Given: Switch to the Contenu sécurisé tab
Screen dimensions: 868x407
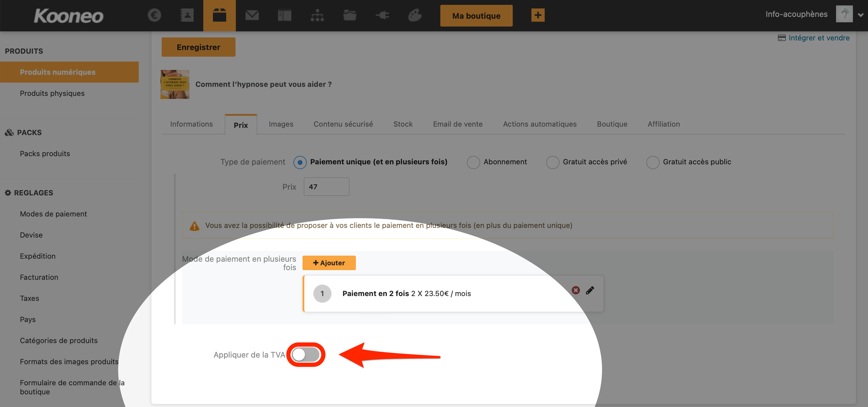Looking at the screenshot, I should pos(343,124).
